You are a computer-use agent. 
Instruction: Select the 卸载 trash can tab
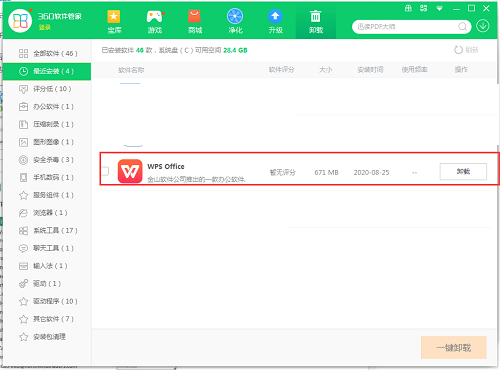316,21
